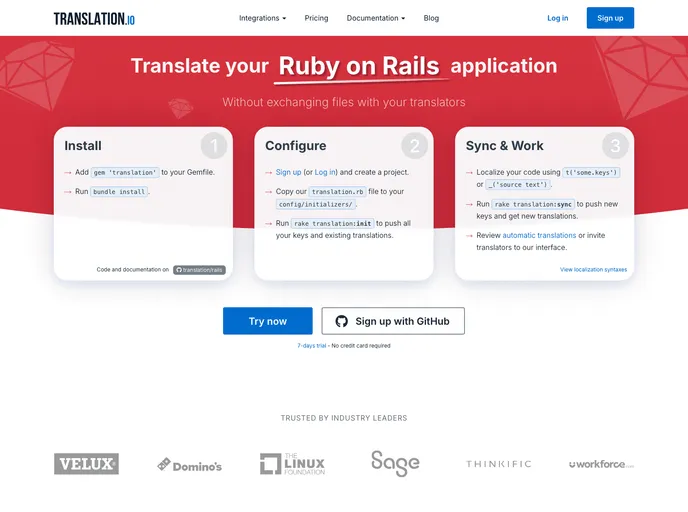Click the GitHub icon in sign-up button
The height and width of the screenshot is (512, 688).
pos(341,321)
